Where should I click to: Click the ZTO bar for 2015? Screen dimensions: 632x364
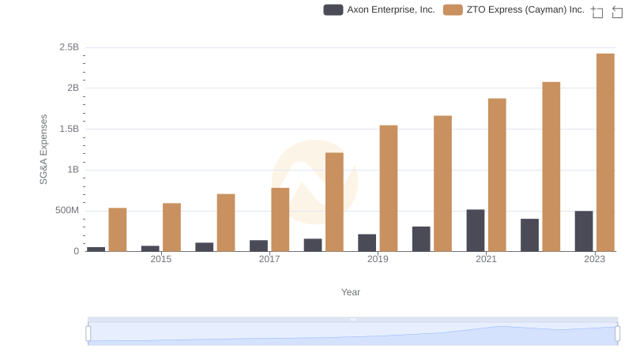click(x=171, y=227)
